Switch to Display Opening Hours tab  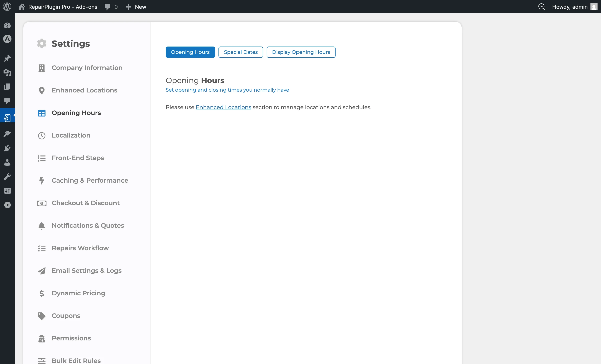[x=301, y=52]
